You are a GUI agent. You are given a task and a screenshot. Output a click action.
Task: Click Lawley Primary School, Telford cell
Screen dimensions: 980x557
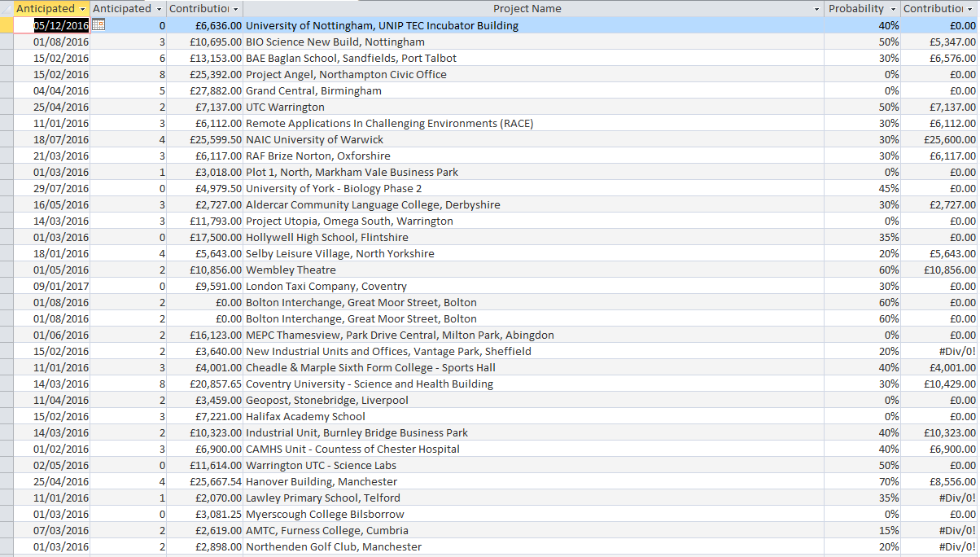point(323,498)
